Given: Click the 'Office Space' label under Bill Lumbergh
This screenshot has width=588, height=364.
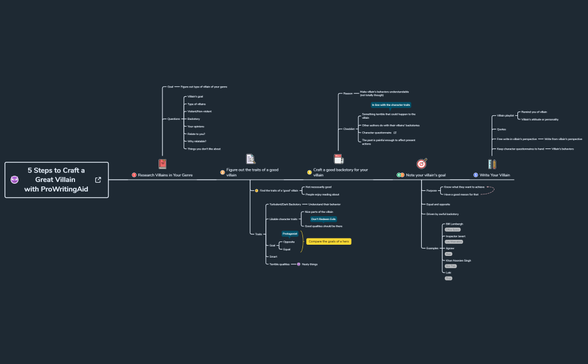Looking at the screenshot, I should tap(452, 230).
